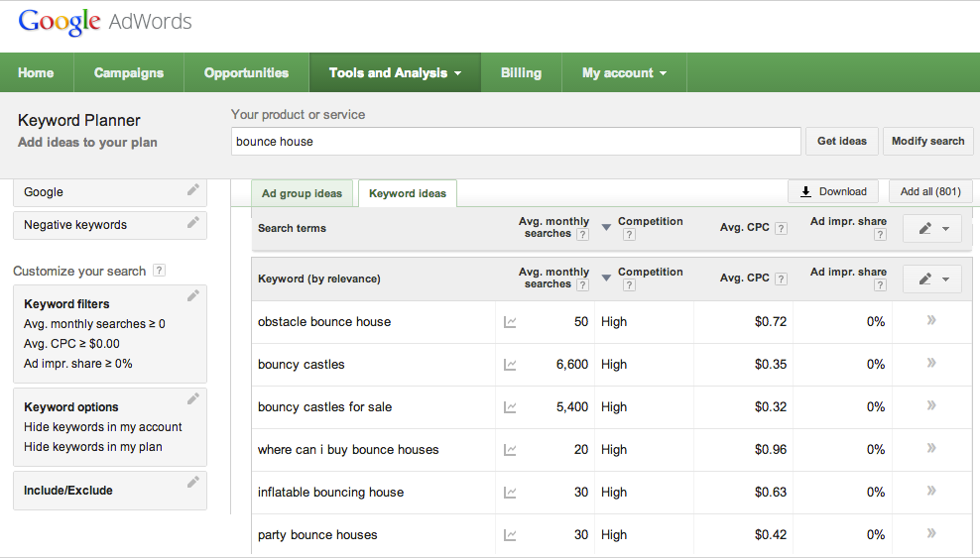
Task: Open Tools and Analysis dropdown menu
Action: point(395,73)
